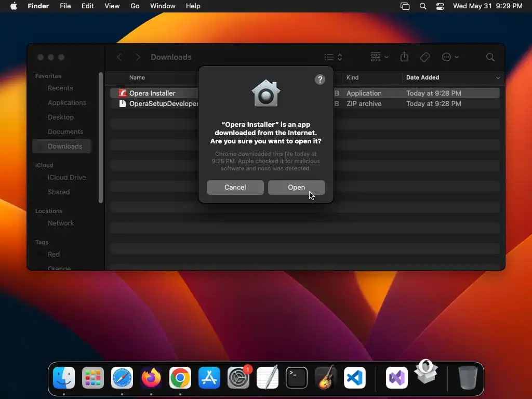This screenshot has width=532, height=399.
Task: Open Visual Studio from the Dock
Action: pyautogui.click(x=396, y=378)
